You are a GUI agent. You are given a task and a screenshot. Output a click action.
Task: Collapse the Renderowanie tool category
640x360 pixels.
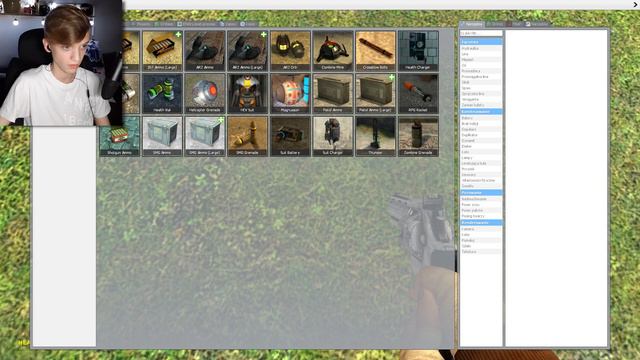(x=481, y=222)
